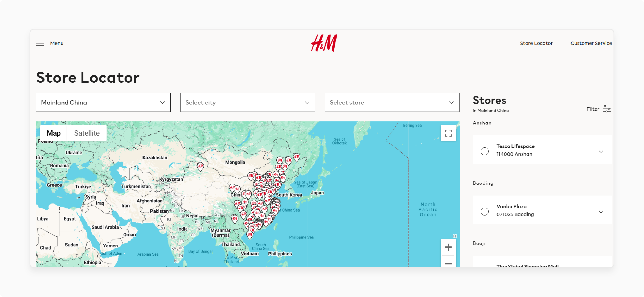Click the South Korea label on the map

point(289,195)
